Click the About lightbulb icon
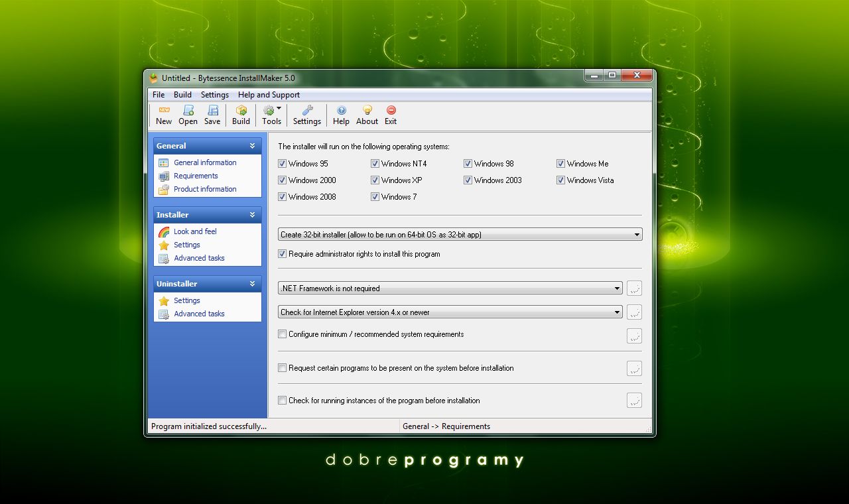Image resolution: width=849 pixels, height=504 pixels. (367, 110)
